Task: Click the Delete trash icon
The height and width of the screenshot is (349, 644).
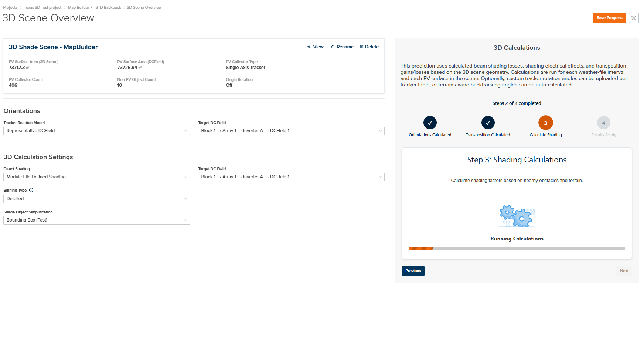Action: pos(361,47)
